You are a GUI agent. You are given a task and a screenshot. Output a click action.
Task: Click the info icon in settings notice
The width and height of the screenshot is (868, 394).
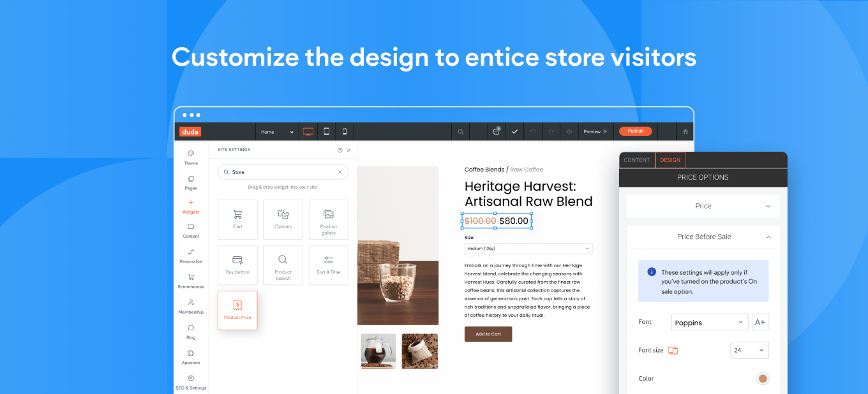[652, 272]
